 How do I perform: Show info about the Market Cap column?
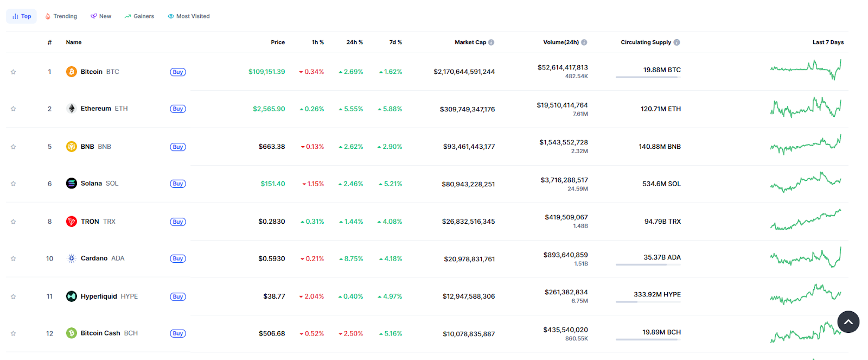(491, 42)
